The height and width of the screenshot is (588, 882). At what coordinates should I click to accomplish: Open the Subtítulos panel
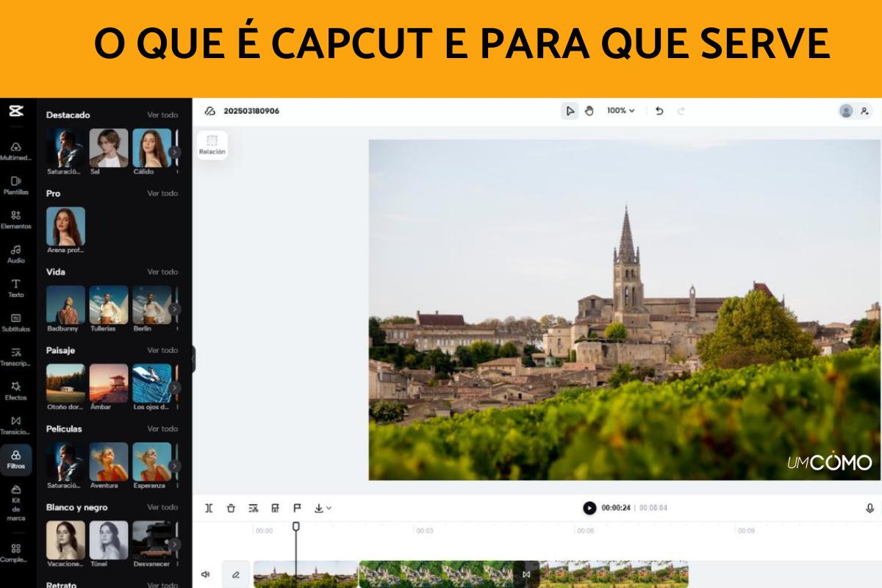tap(16, 323)
